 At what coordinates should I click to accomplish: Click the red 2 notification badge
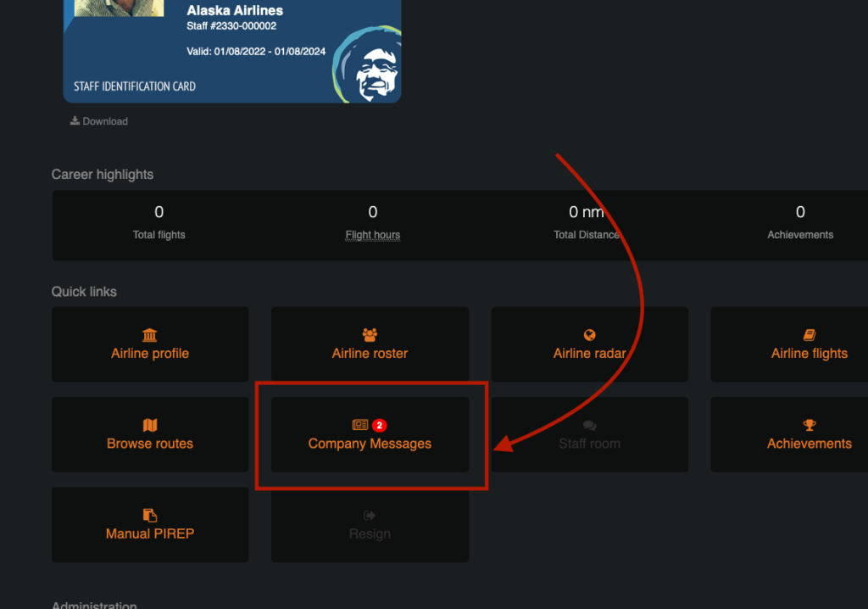[x=379, y=425]
